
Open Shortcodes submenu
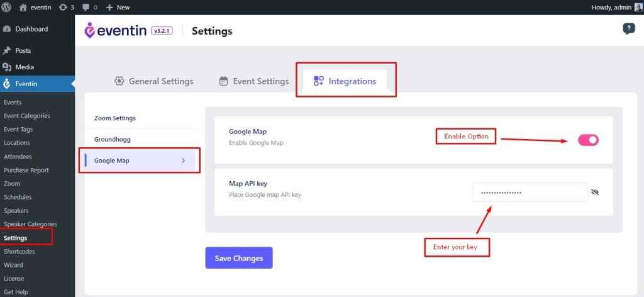19,252
